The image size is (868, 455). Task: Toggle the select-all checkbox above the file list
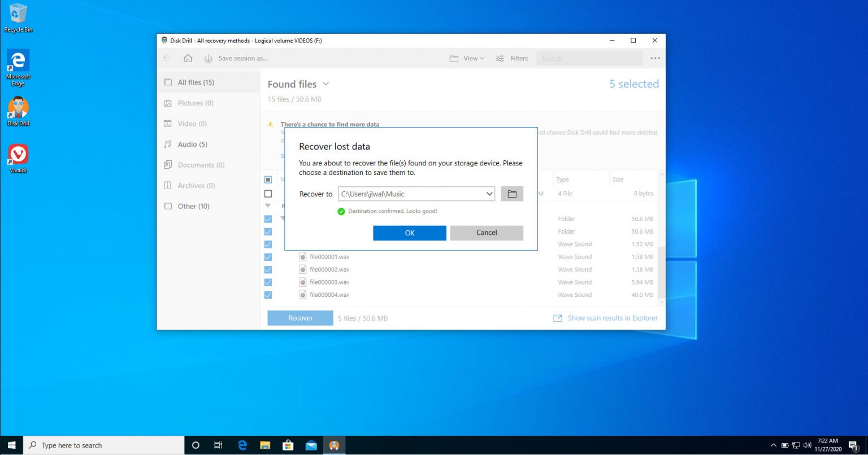[x=268, y=179]
